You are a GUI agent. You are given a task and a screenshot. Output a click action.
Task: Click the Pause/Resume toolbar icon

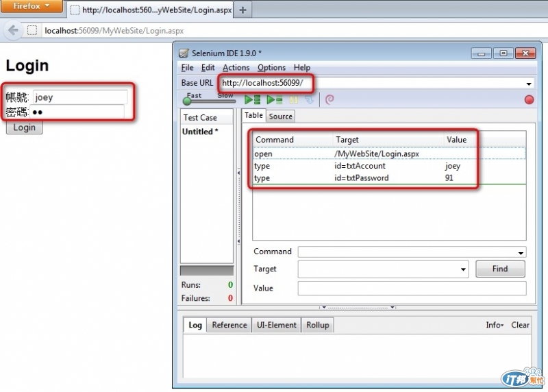[294, 100]
